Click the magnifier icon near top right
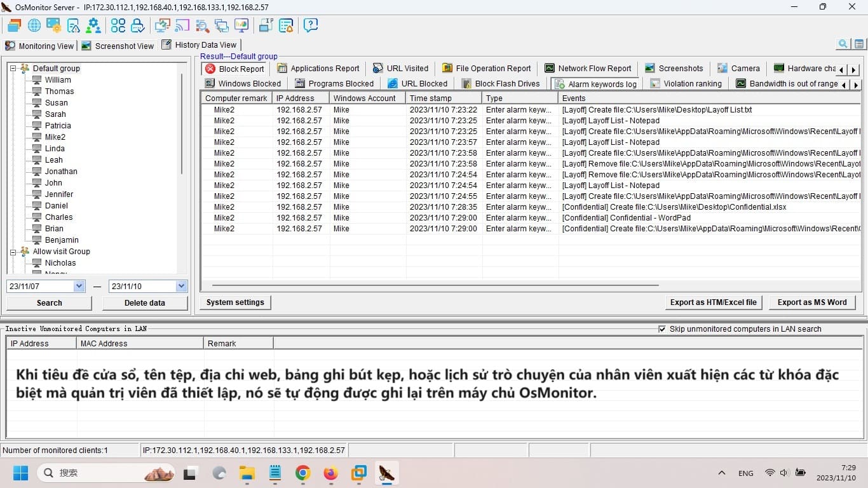 click(843, 44)
